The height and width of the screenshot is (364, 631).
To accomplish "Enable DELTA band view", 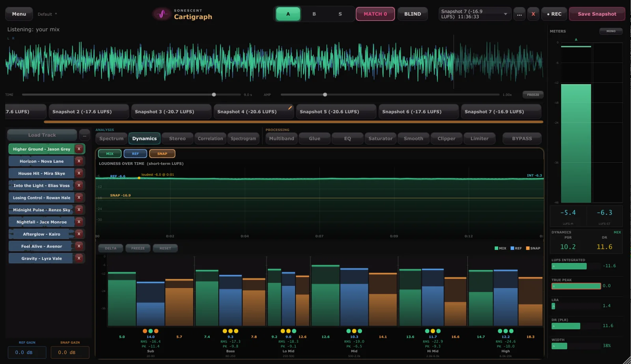I will 110,248.
